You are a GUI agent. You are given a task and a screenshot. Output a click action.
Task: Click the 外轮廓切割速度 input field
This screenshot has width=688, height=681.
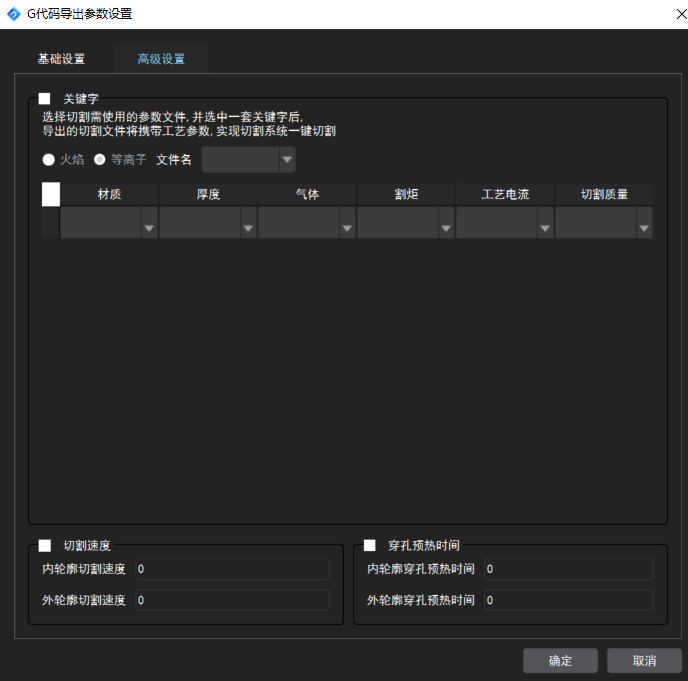click(x=233, y=600)
